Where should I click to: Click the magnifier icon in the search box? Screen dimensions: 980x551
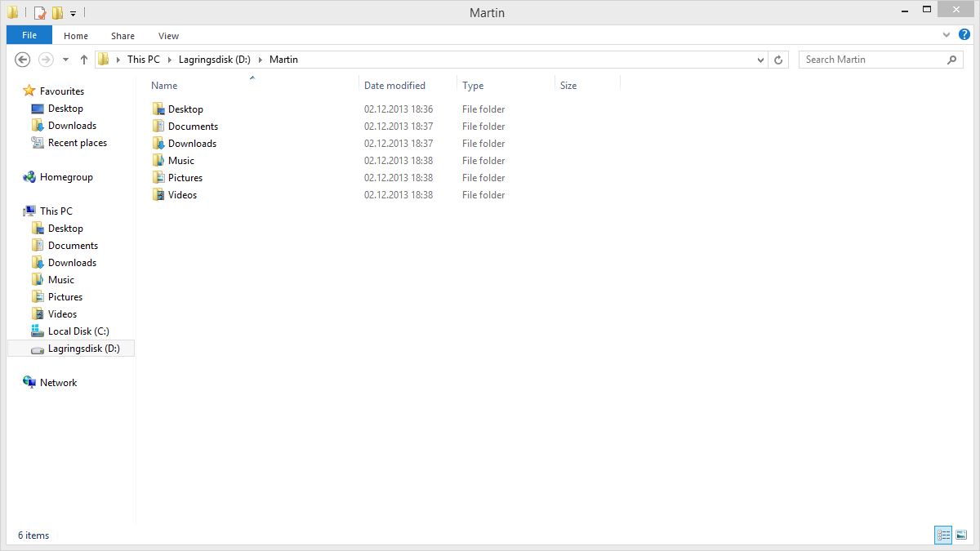pyautogui.click(x=951, y=60)
